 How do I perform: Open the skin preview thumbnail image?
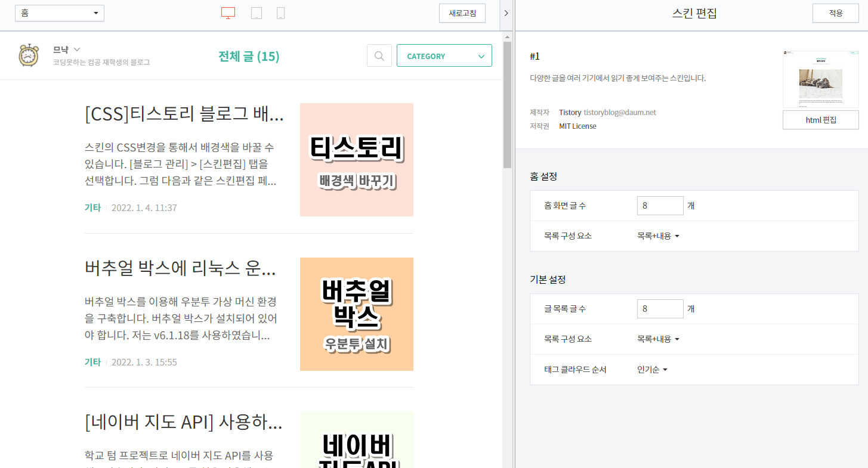(x=821, y=79)
